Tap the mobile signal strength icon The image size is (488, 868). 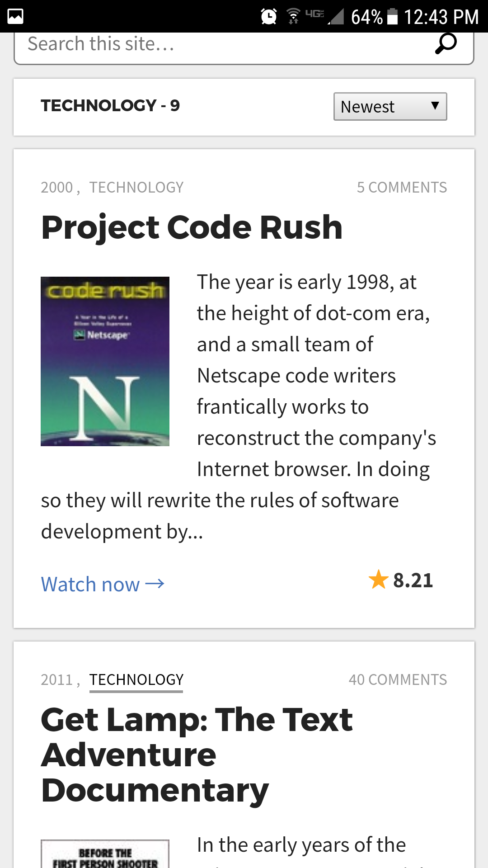tap(336, 16)
